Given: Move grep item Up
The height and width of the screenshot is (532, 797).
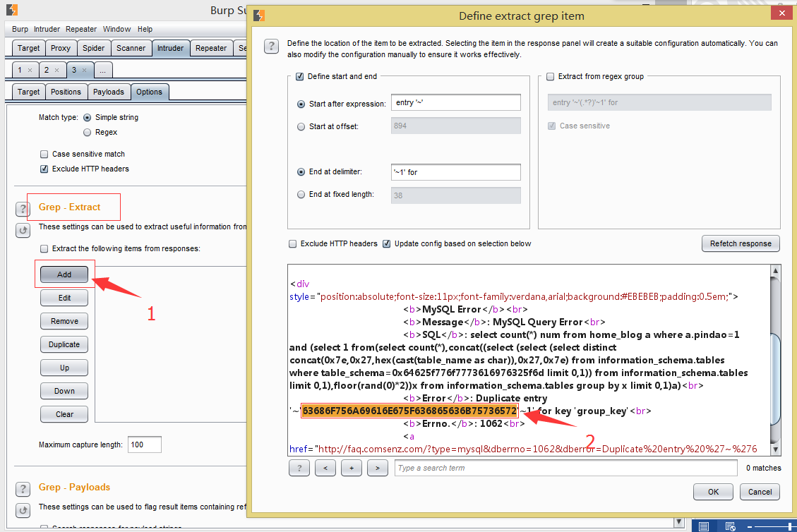Looking at the screenshot, I should (x=64, y=368).
